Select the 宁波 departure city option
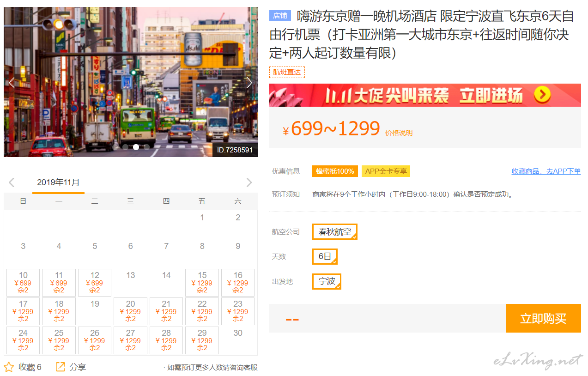 (327, 281)
